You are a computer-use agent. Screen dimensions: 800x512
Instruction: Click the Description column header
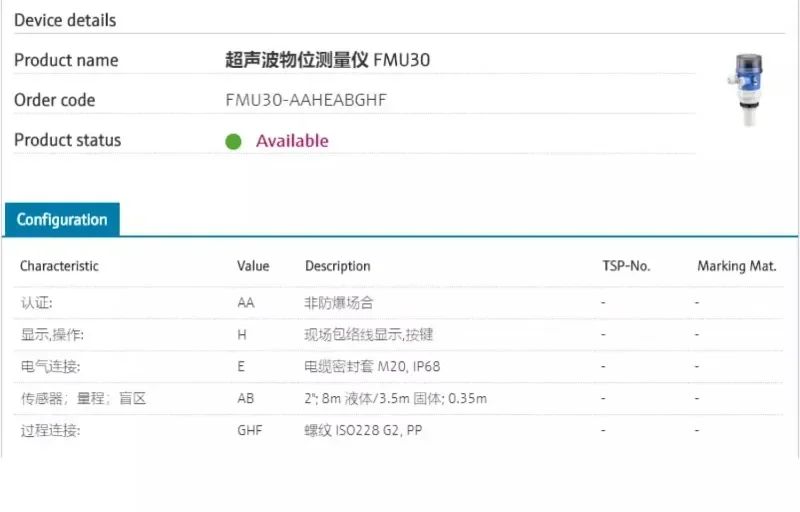tap(337, 266)
